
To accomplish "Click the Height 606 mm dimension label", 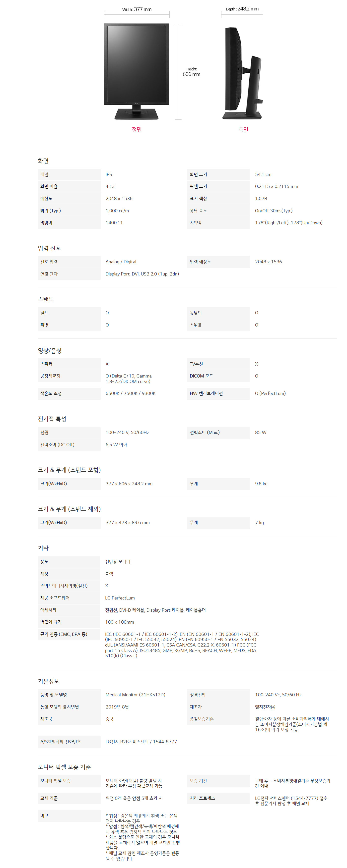I will pos(191,72).
